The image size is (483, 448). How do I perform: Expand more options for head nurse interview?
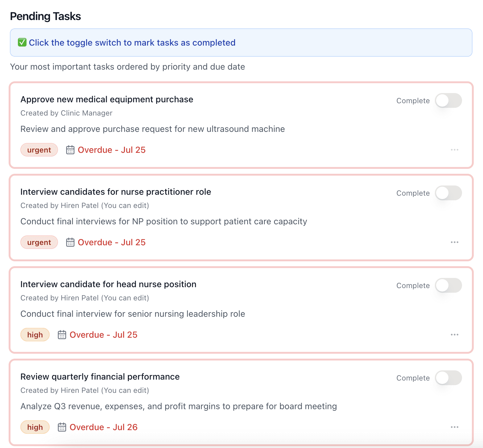[454, 335]
